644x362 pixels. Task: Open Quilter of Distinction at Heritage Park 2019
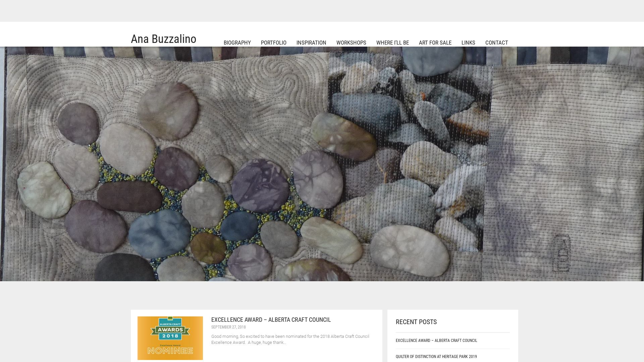click(x=436, y=357)
